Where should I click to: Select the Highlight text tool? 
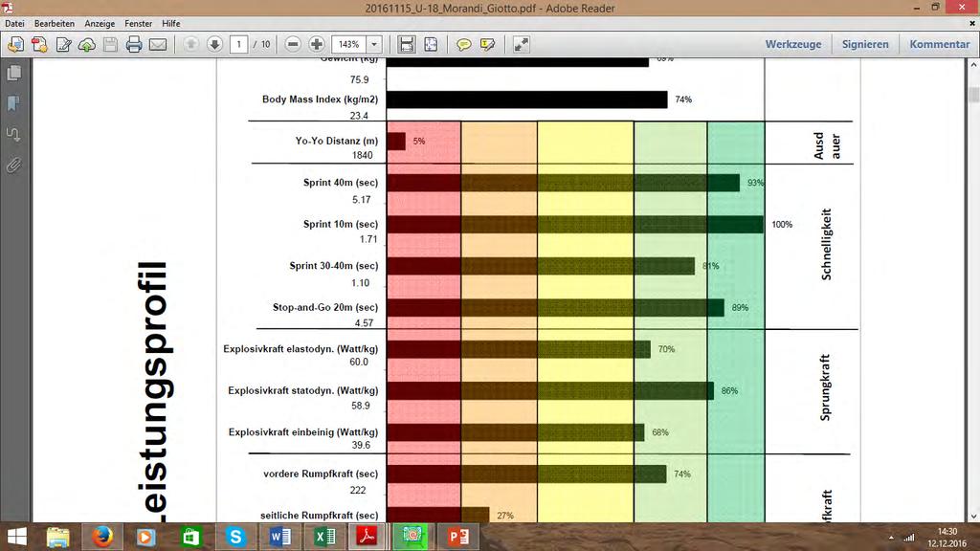[487, 44]
